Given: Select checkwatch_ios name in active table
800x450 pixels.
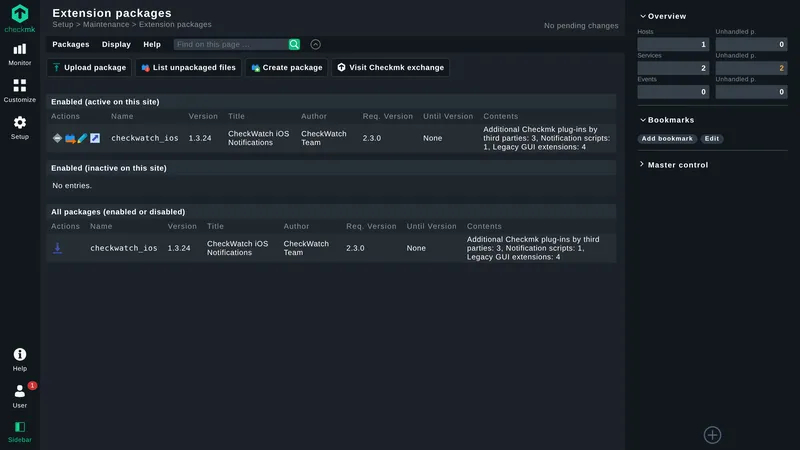Looking at the screenshot, I should [x=145, y=138].
